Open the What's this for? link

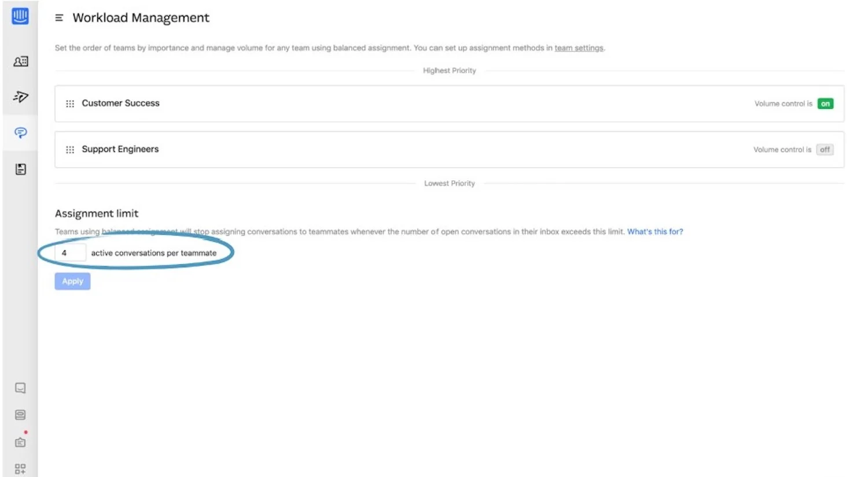tap(655, 231)
